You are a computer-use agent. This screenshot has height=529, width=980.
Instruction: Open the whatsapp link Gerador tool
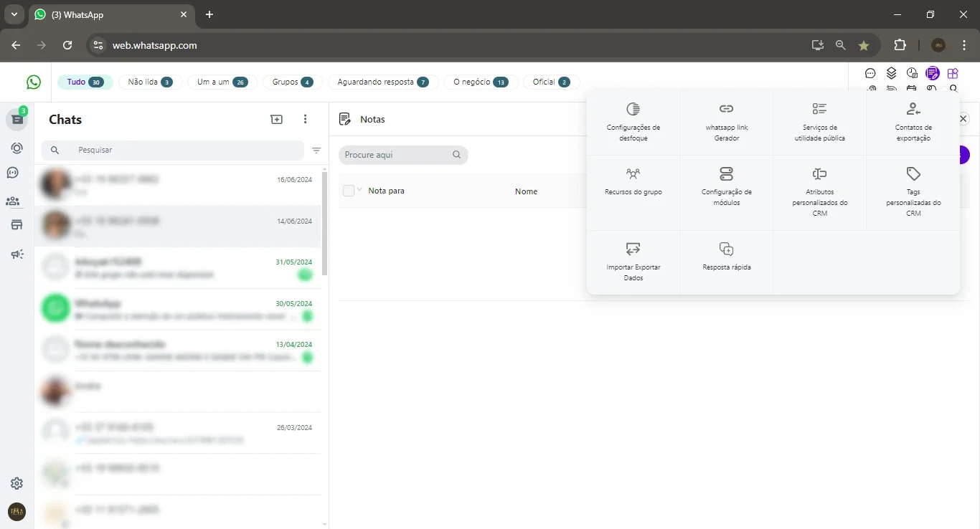pos(726,123)
